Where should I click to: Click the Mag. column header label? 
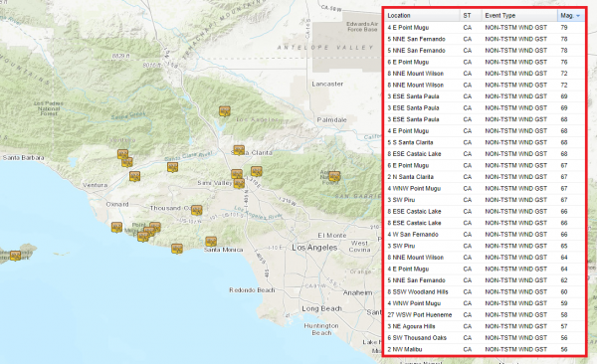tap(566, 16)
